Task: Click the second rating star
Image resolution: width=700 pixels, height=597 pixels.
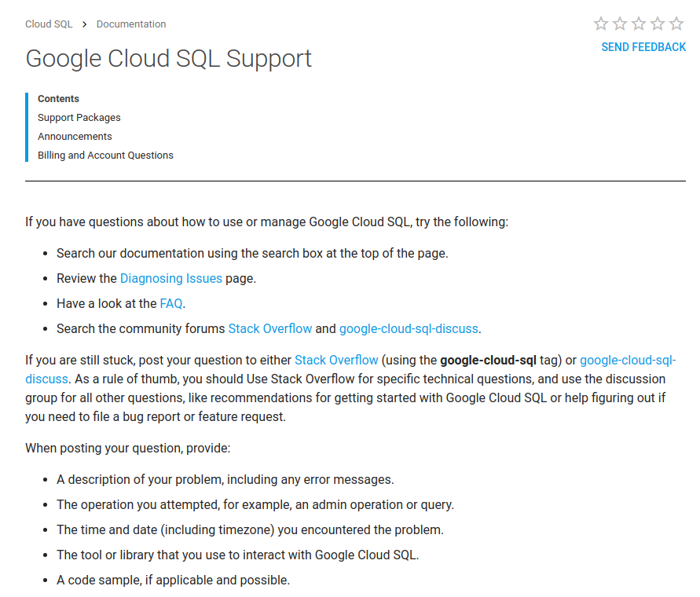Action: (x=620, y=24)
